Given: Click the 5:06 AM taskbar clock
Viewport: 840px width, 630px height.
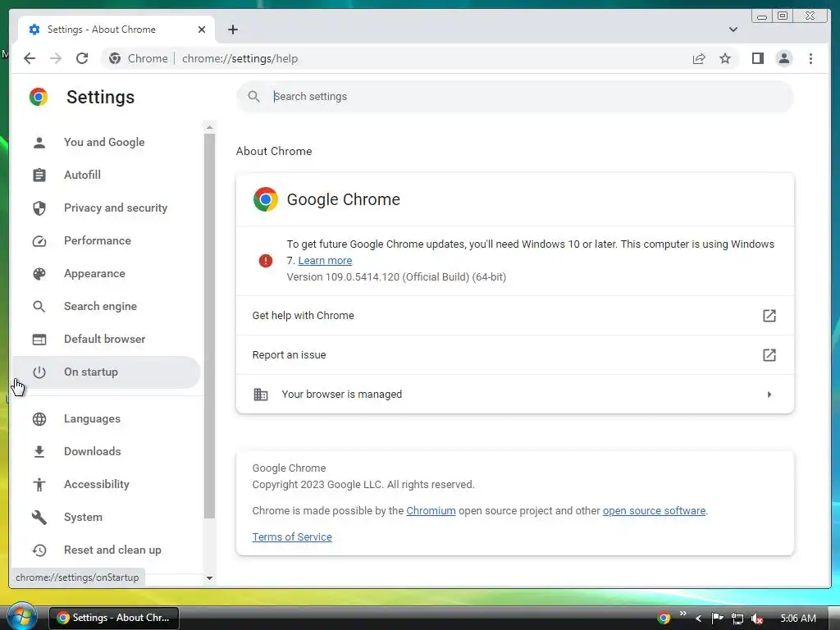Looking at the screenshot, I should (x=797, y=619).
